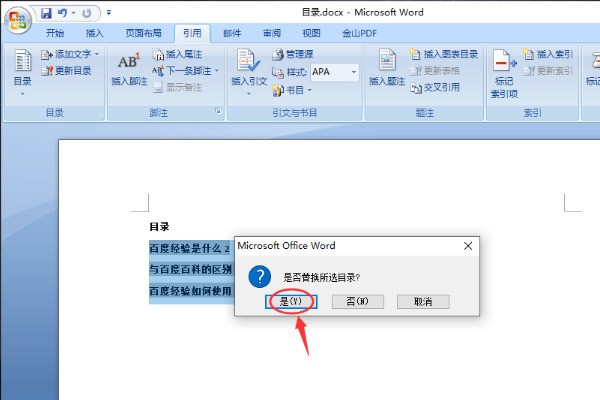Click 标记索引项 to mark entry

504,73
